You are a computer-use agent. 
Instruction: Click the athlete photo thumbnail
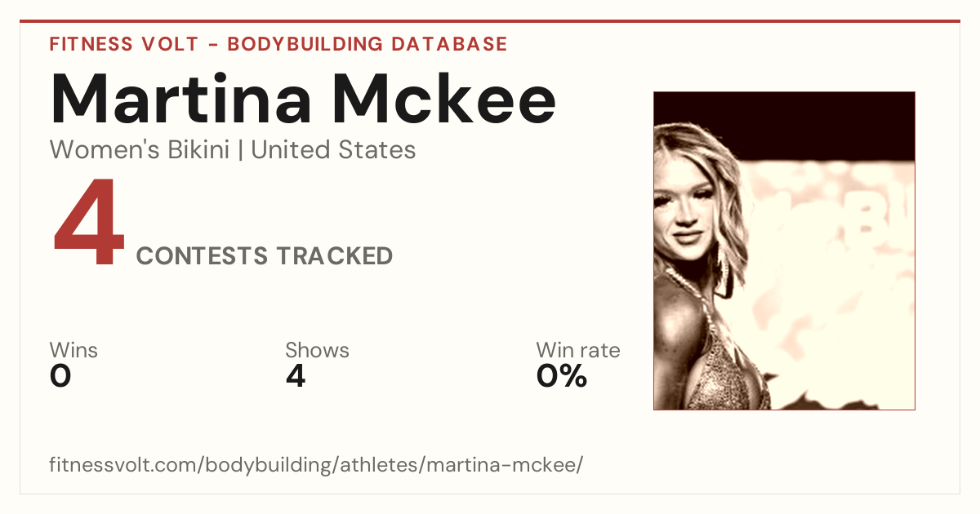(784, 250)
